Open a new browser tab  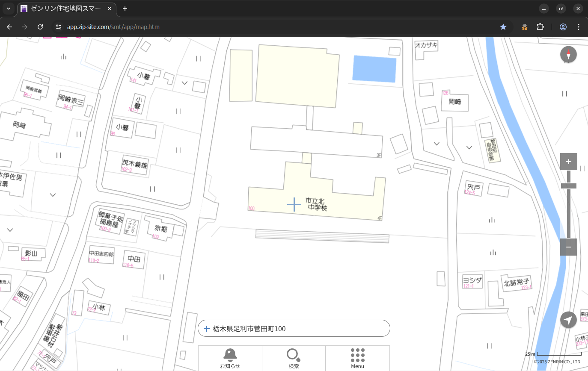tap(125, 9)
